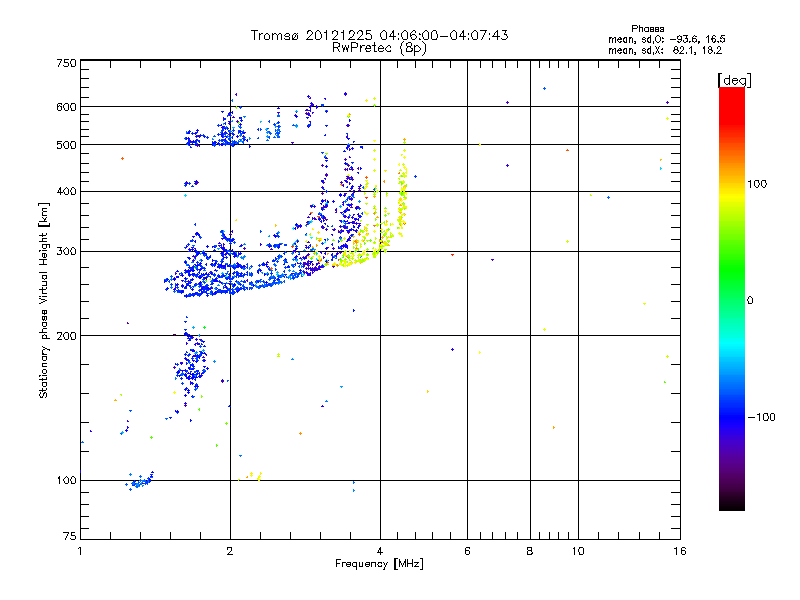Click the 'mean, sd,X: 82.1, 18.2' text
The height and width of the screenshot is (600, 800).
(665, 50)
